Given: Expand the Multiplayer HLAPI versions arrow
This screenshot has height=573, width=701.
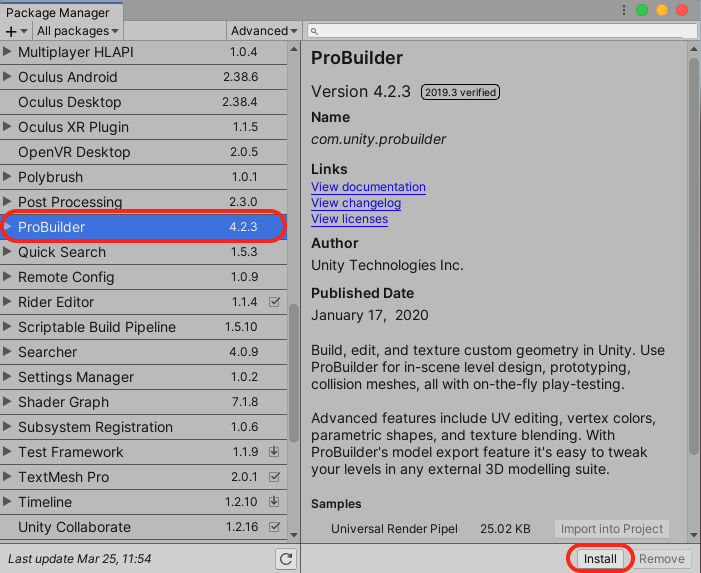Looking at the screenshot, I should click(x=7, y=51).
